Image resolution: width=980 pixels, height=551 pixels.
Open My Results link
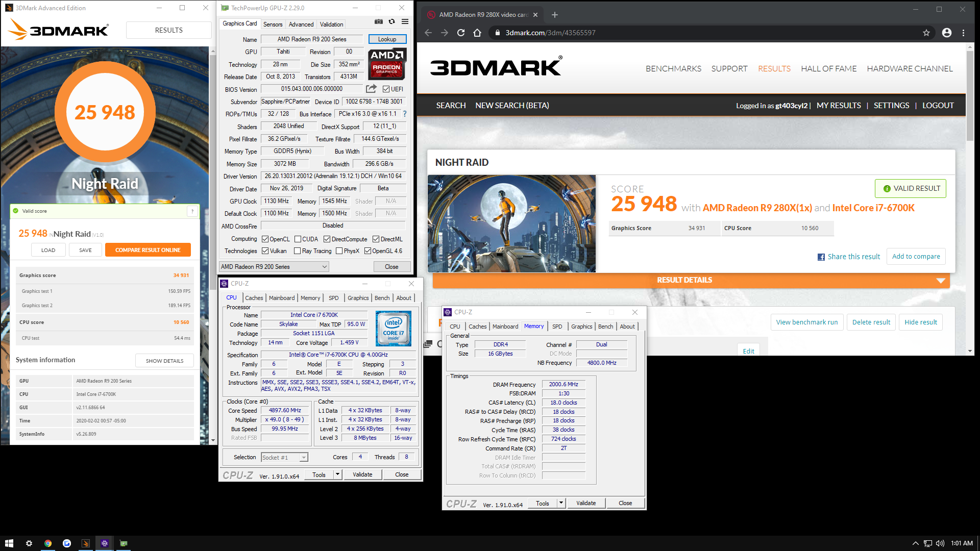(839, 106)
